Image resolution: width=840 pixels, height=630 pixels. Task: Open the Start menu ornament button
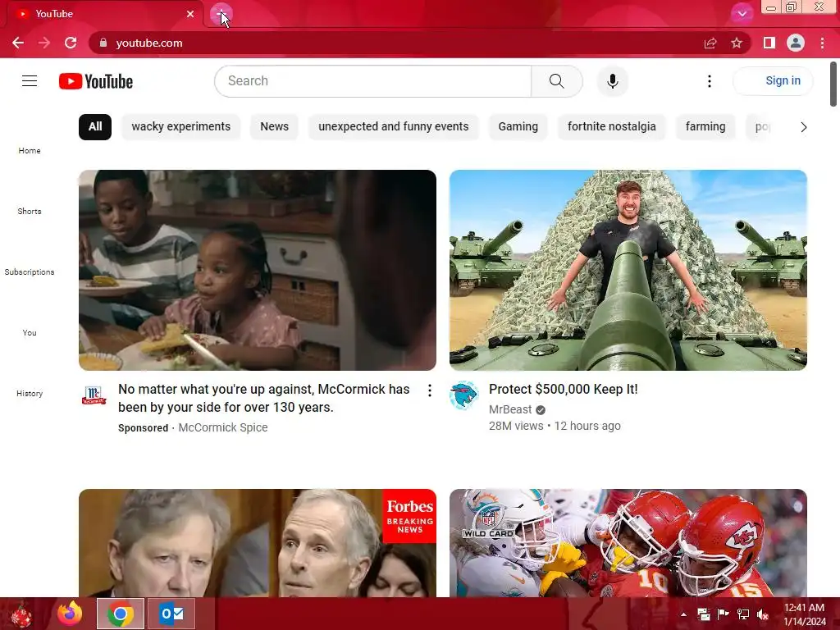[x=21, y=614]
